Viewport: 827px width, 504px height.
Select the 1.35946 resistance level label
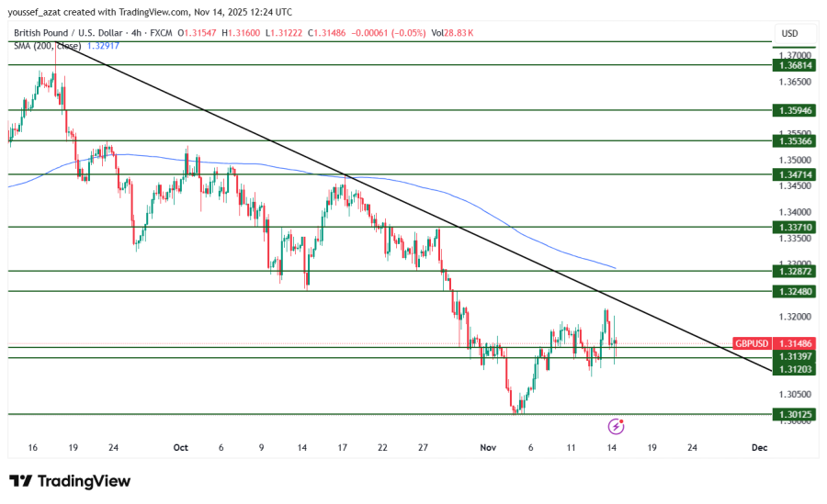(x=795, y=110)
